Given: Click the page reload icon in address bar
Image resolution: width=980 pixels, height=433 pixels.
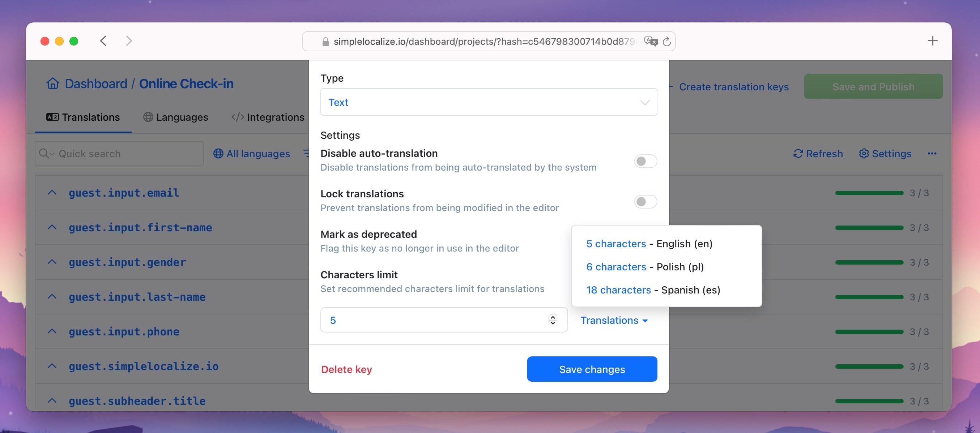Looking at the screenshot, I should click(666, 42).
